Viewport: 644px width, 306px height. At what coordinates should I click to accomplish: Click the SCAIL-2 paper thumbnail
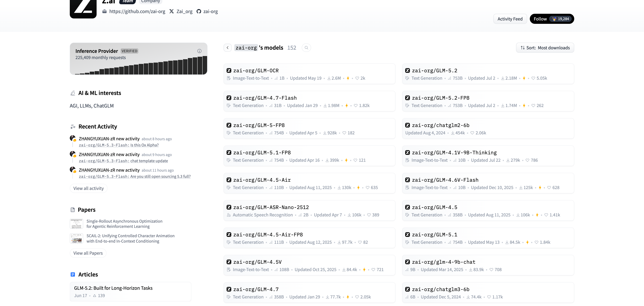pyautogui.click(x=76, y=239)
